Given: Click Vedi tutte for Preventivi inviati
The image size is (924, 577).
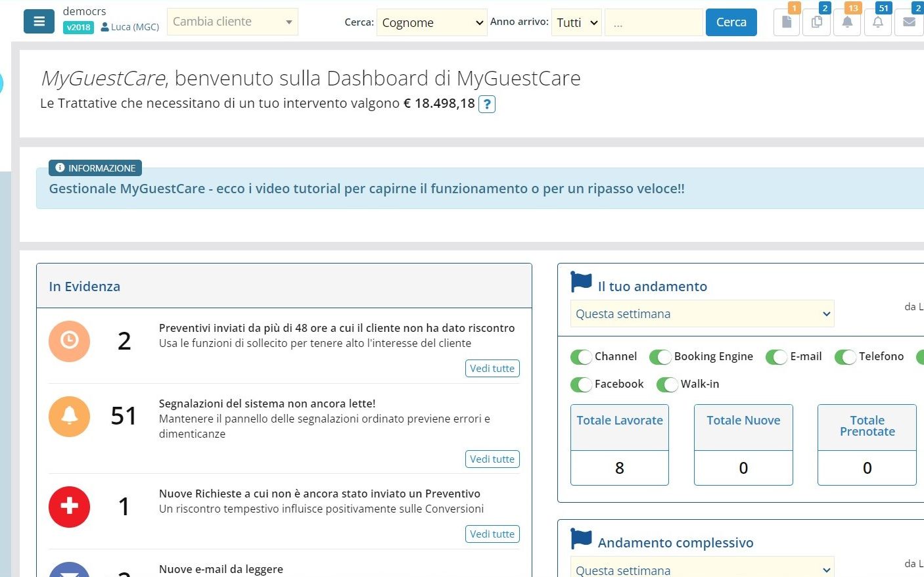Looking at the screenshot, I should (492, 369).
